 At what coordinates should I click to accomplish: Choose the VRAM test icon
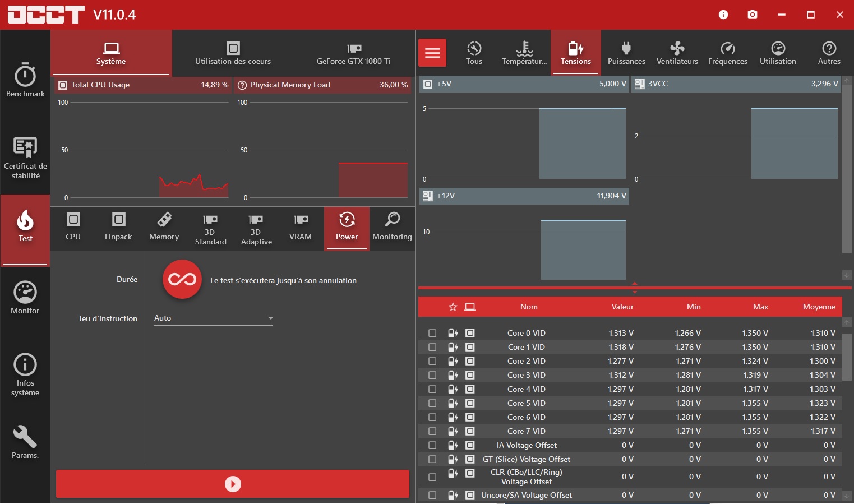pos(301,226)
